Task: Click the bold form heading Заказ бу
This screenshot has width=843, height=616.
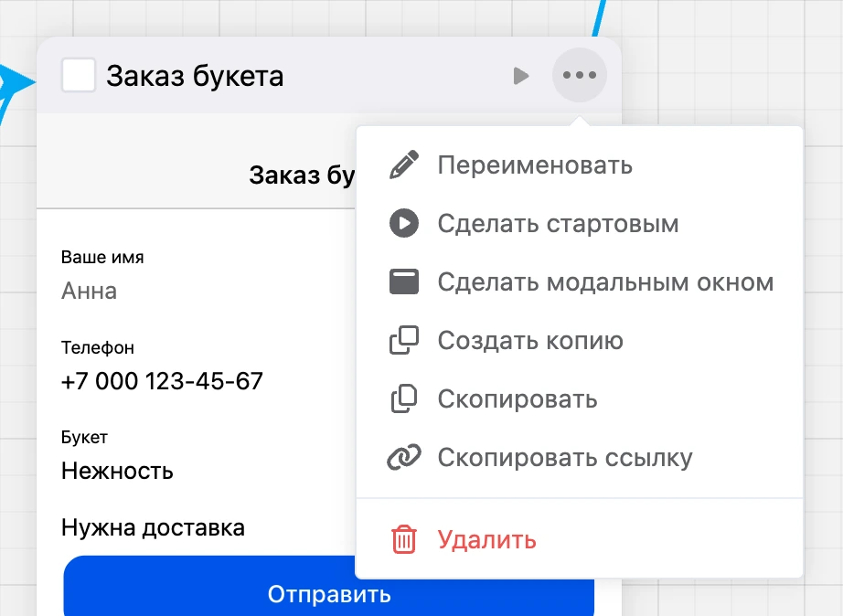Action: point(302,175)
